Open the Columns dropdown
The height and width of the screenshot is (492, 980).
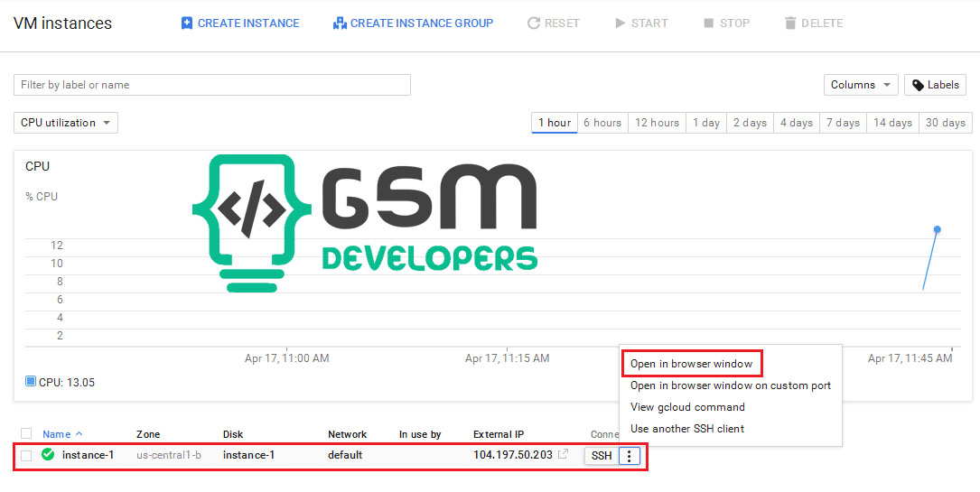click(861, 85)
